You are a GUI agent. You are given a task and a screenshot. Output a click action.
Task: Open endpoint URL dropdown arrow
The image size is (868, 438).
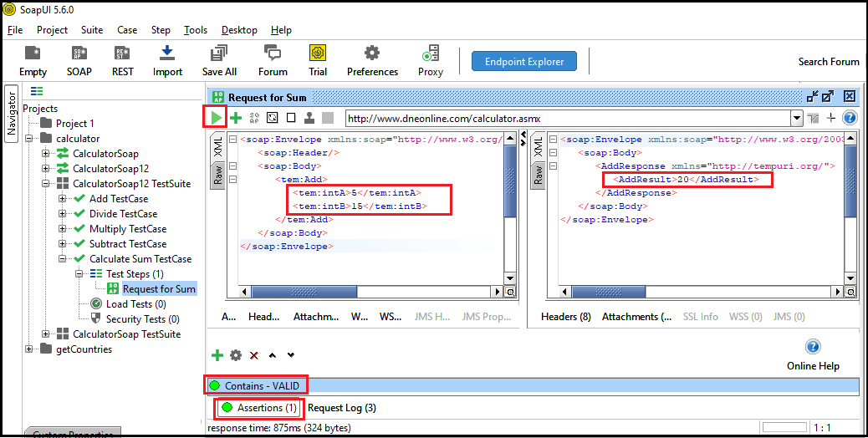[x=797, y=118]
